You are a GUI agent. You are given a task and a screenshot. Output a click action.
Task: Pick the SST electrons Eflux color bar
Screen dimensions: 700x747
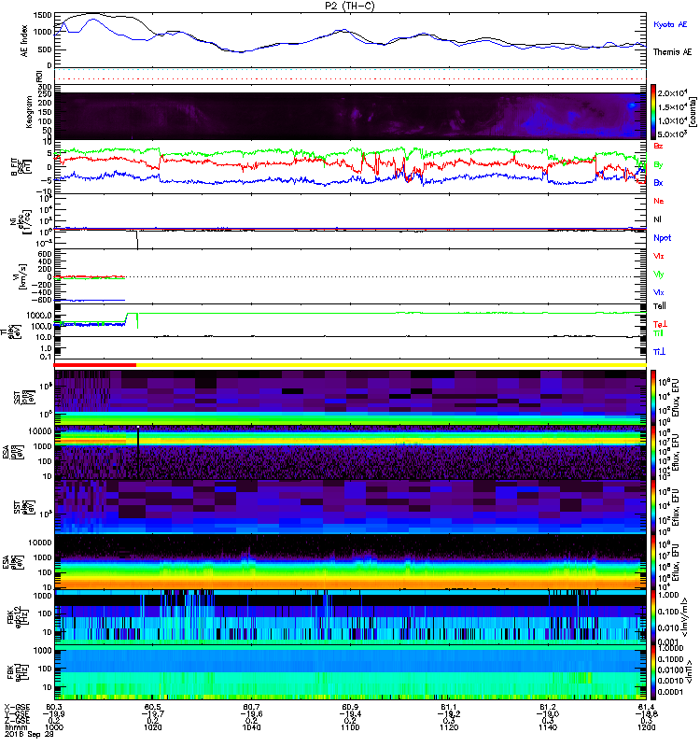(653, 507)
